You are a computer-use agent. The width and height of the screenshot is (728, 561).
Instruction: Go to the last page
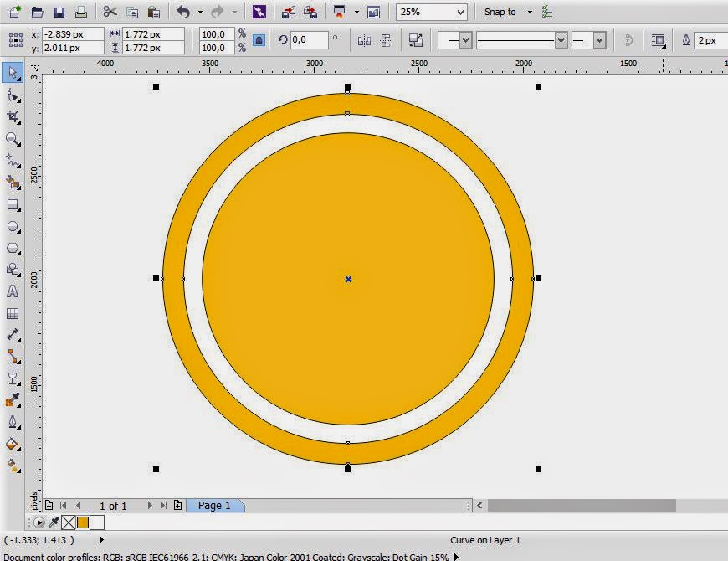click(163, 505)
